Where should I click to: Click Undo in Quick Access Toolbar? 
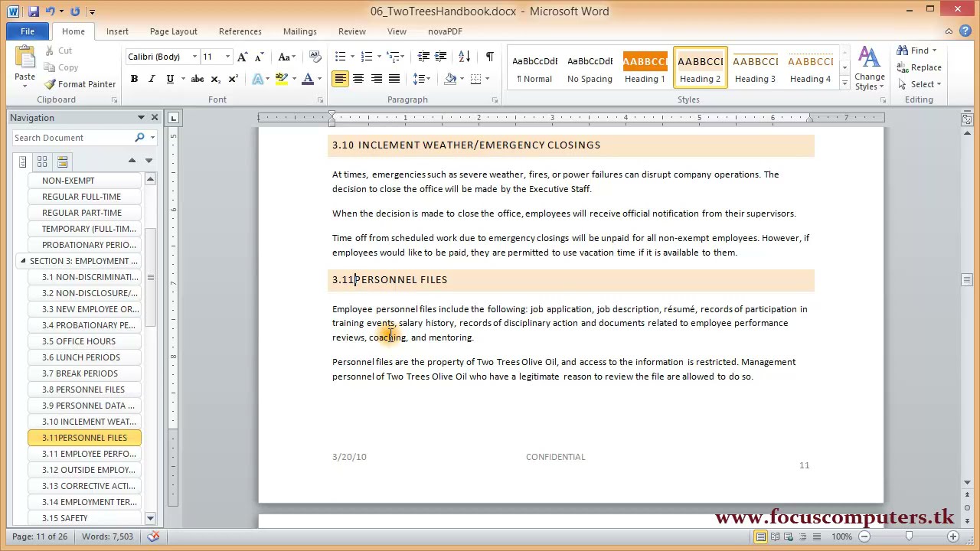(x=51, y=11)
